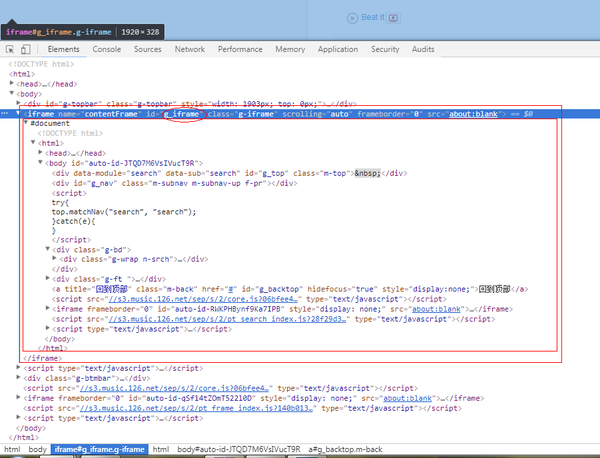600x458 pixels.
Task: Switch to the Network tab
Action: pos(190,49)
